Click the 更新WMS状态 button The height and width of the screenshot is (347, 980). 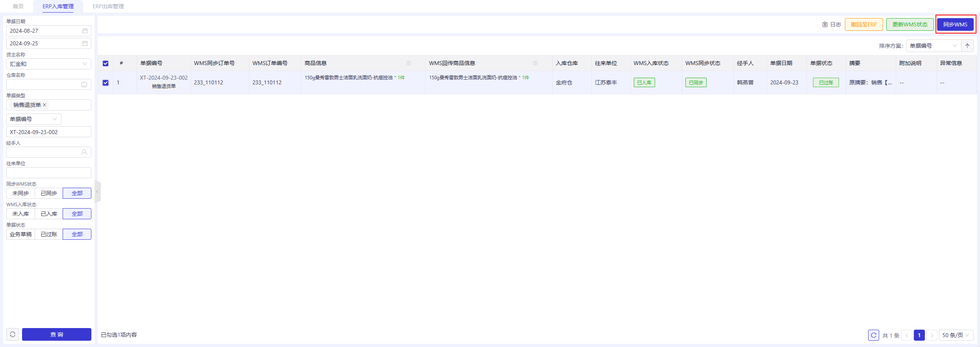pyautogui.click(x=910, y=24)
